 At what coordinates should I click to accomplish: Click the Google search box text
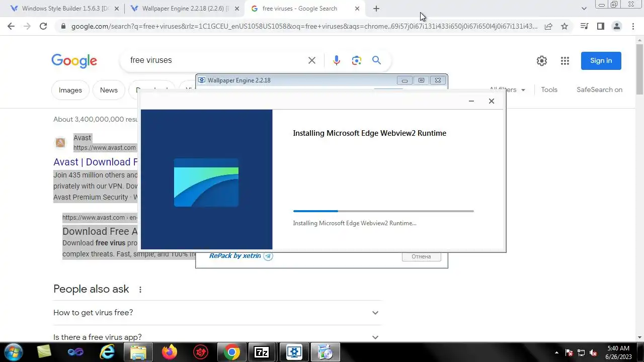coord(151,60)
